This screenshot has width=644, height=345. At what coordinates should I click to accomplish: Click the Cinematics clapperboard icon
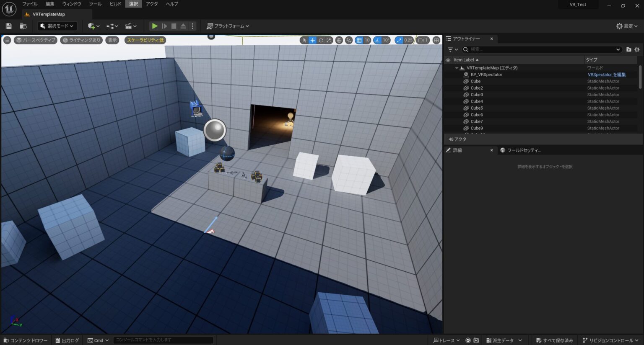130,26
